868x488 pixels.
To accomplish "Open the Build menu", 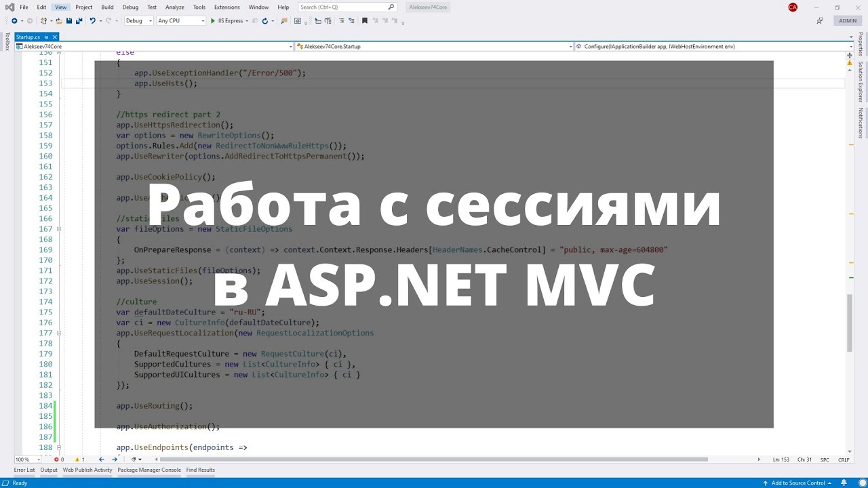I will click(107, 7).
